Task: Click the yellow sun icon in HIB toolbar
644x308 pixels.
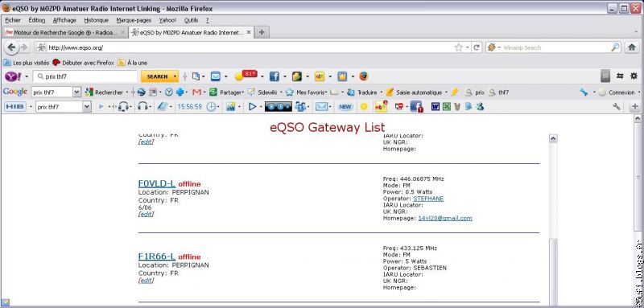Action: (364, 107)
